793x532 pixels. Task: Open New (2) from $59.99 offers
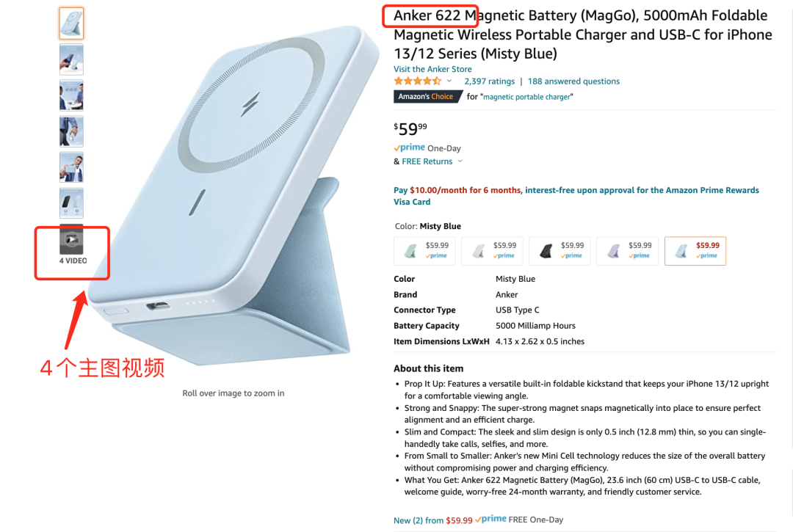coord(433,520)
